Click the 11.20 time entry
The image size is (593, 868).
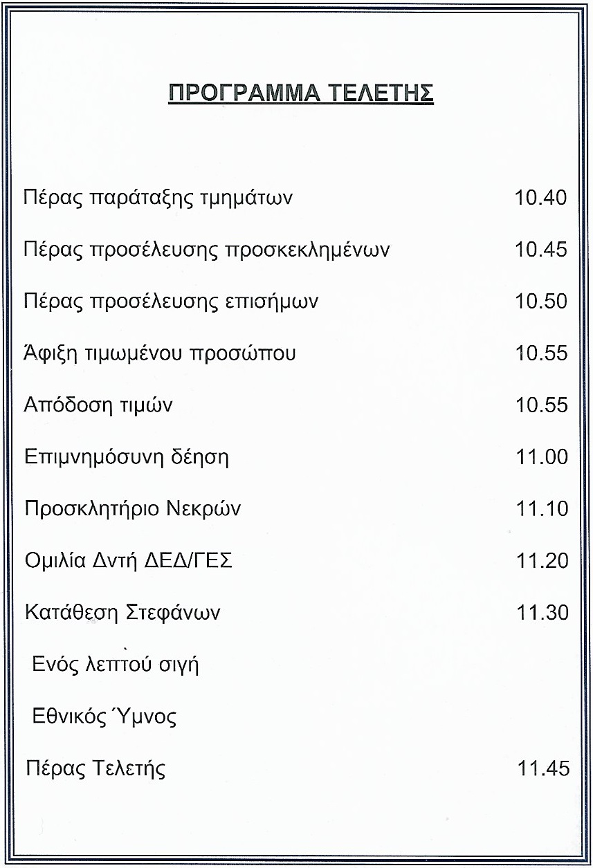click(x=542, y=561)
